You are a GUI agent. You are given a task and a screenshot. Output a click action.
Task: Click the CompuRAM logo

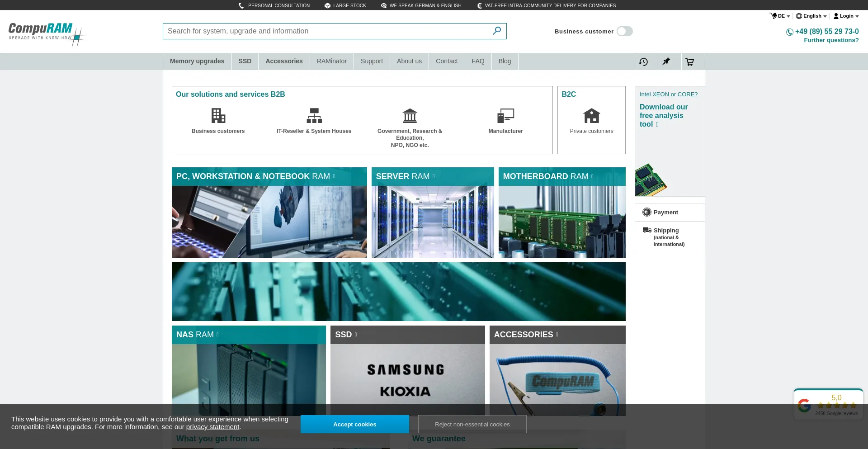[47, 34]
